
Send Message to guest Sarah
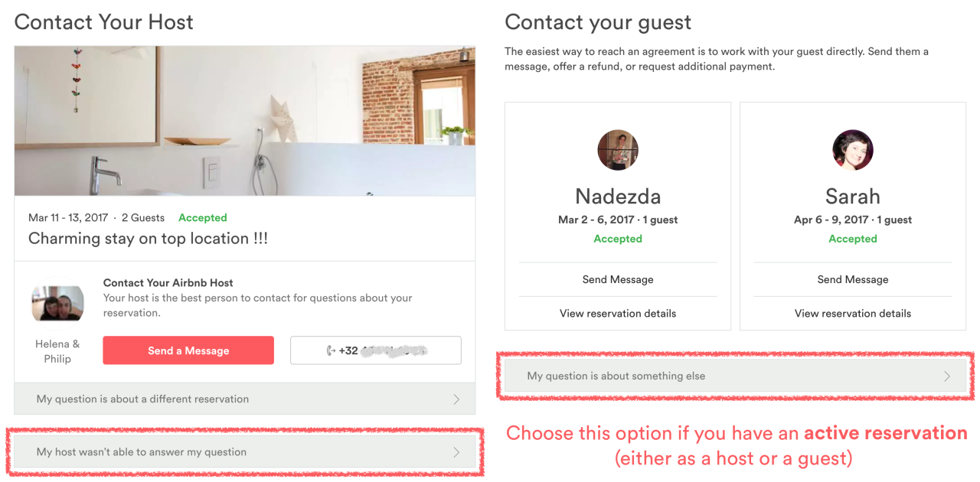click(852, 280)
